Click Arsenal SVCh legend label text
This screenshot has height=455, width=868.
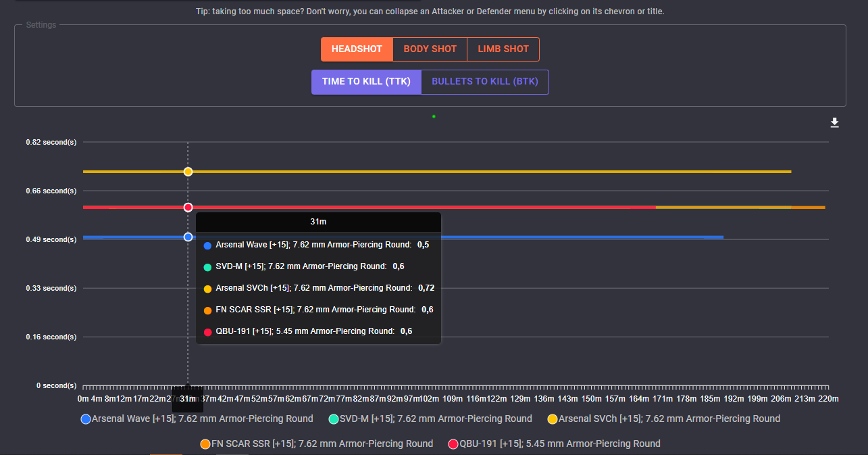click(x=669, y=418)
